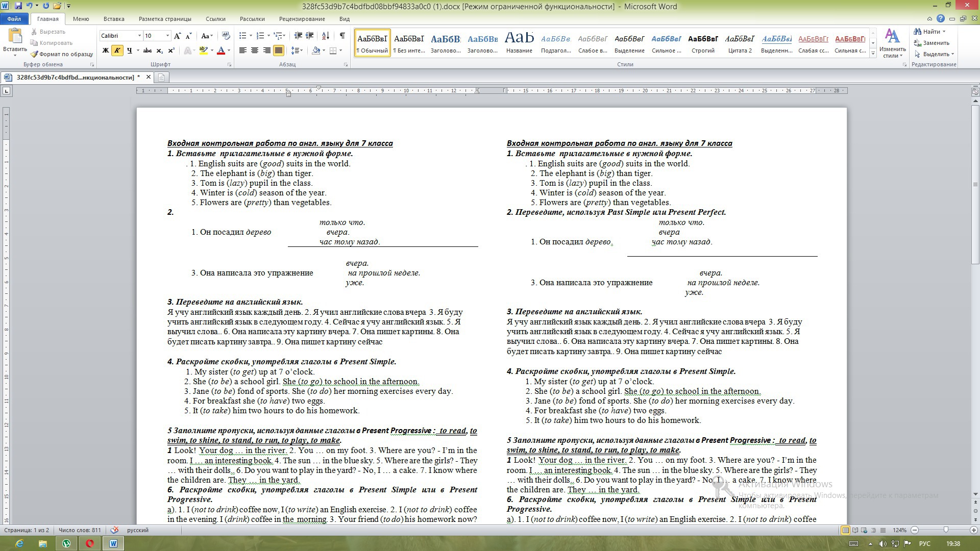Click the status bar zoom slider handle
The width and height of the screenshot is (980, 551).
point(946,530)
